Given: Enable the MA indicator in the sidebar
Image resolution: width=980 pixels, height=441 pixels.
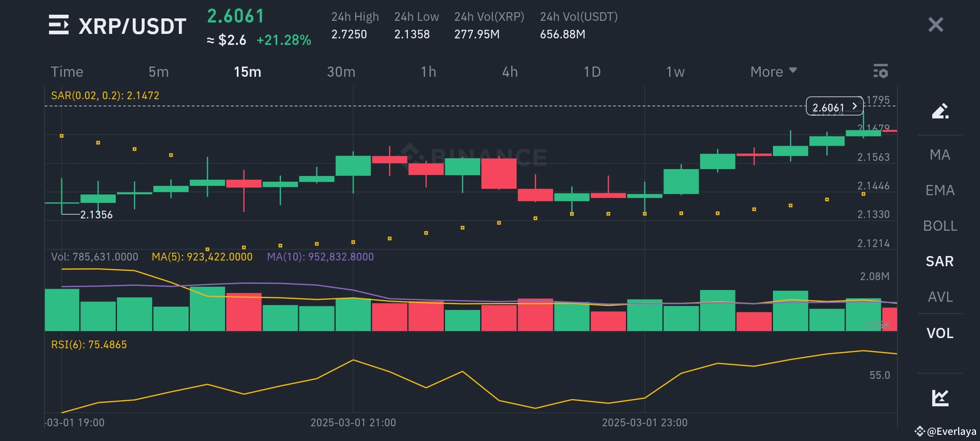Looking at the screenshot, I should [940, 155].
